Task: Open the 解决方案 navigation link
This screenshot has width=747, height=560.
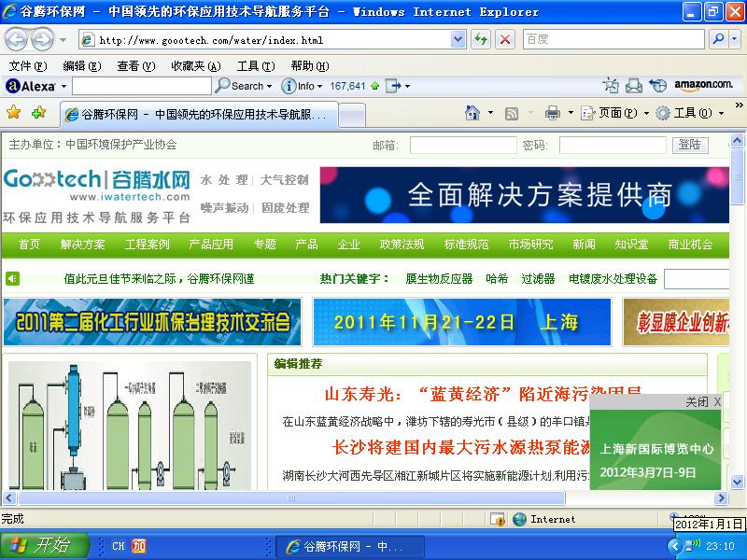Action: (x=82, y=245)
